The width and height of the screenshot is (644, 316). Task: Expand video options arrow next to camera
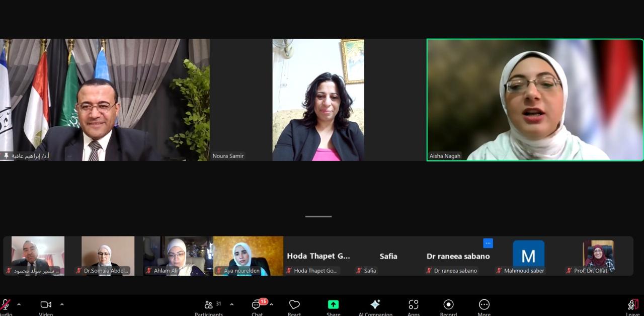[62, 304]
